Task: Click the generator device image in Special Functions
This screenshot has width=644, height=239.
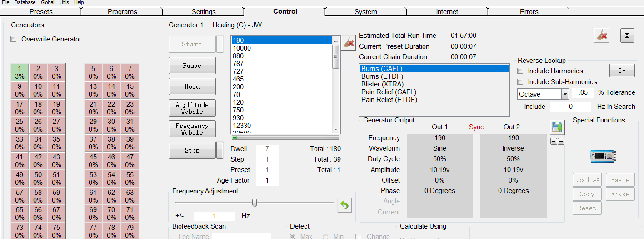Action: (x=603, y=156)
